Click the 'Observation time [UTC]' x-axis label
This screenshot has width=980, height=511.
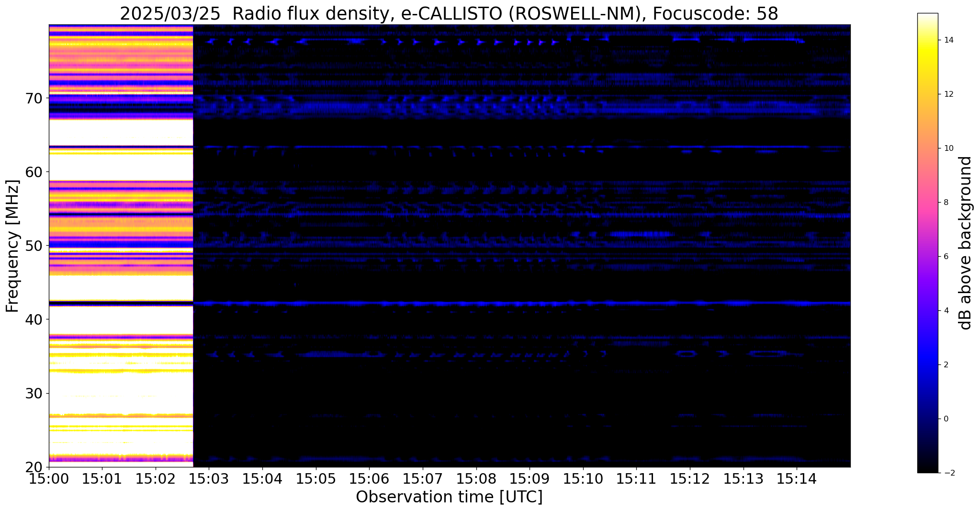(449, 497)
